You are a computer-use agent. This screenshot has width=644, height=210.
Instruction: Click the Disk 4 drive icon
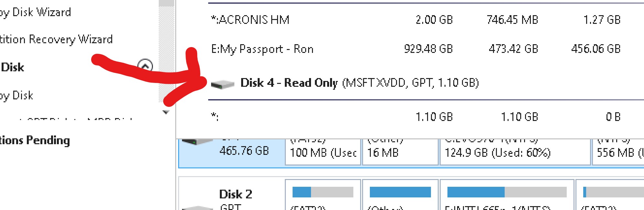point(222,85)
